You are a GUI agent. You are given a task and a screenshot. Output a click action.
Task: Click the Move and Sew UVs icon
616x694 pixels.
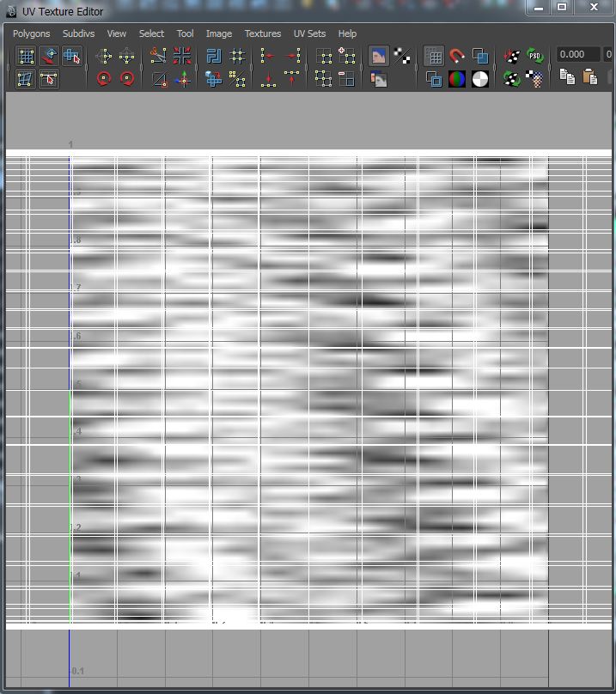(182, 79)
